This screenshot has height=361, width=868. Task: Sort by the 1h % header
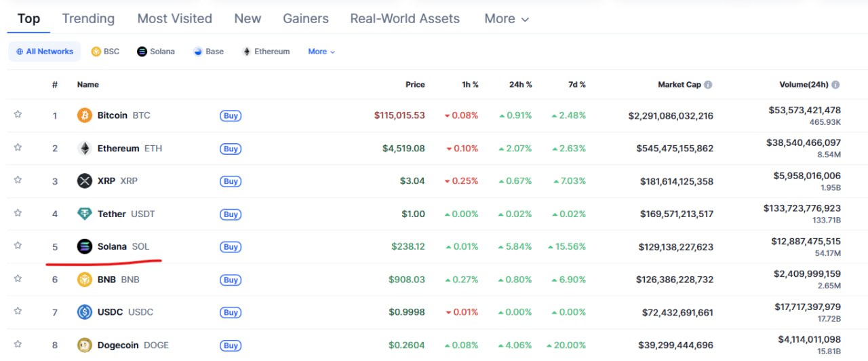tap(470, 85)
